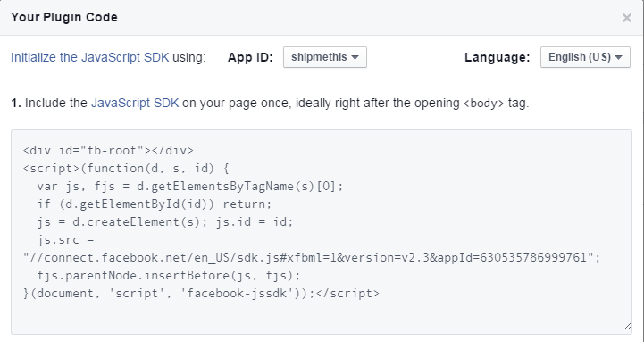Image resolution: width=644 pixels, height=342 pixels.
Task: Click the caret arrow beside English (US)
Action: (618, 57)
